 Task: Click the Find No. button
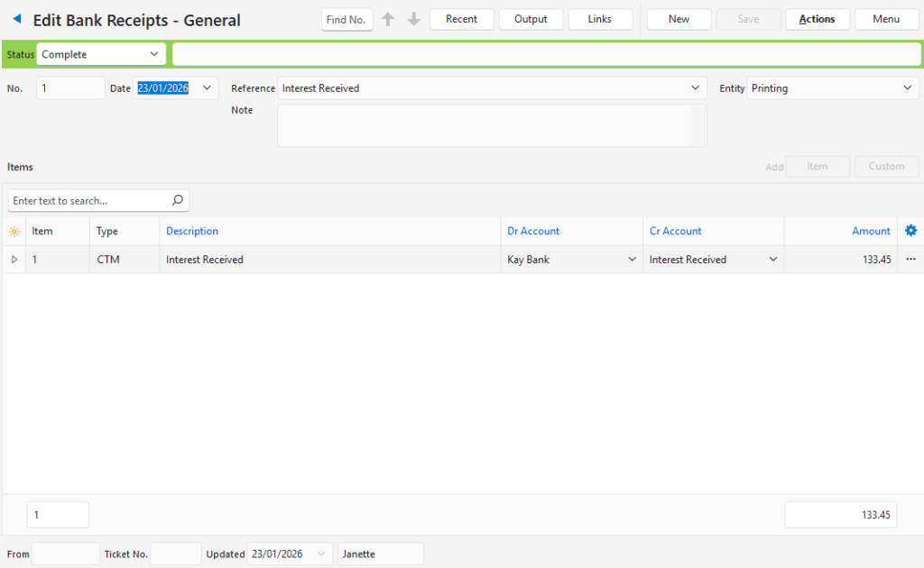click(346, 20)
